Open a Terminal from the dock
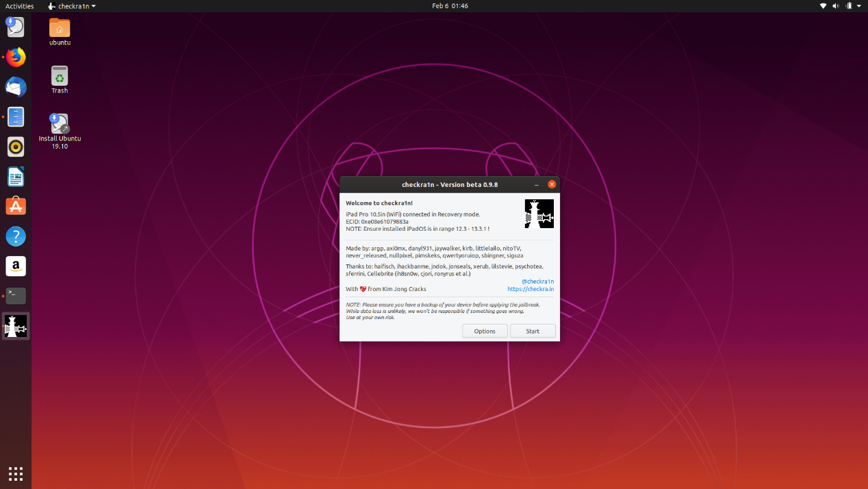 15,296
